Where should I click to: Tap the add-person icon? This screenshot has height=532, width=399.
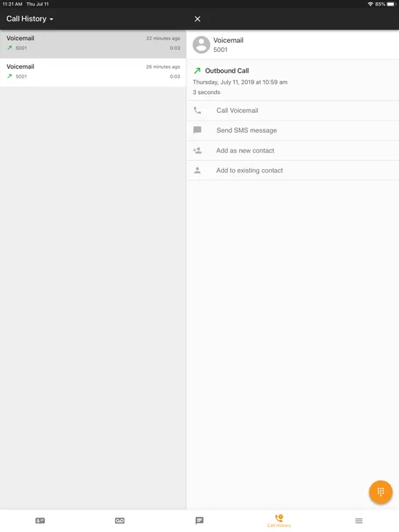click(197, 150)
